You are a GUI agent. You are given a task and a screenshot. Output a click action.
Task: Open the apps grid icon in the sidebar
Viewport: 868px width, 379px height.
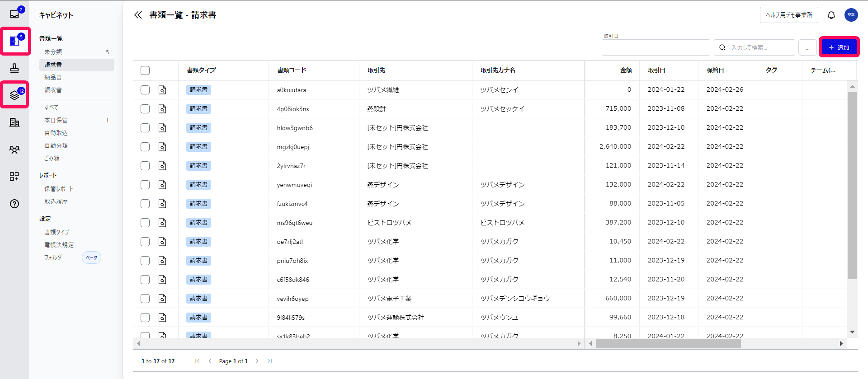14,177
